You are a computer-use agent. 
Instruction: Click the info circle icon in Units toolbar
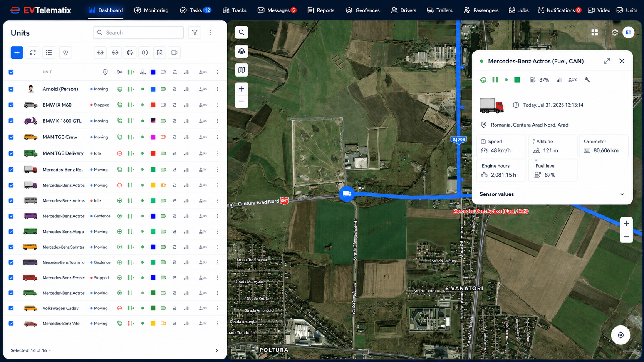tap(145, 53)
